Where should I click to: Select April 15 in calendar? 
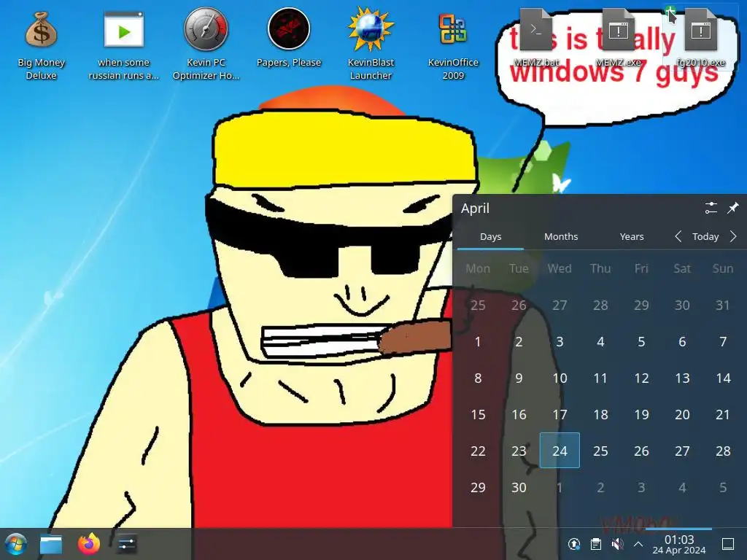coord(478,414)
